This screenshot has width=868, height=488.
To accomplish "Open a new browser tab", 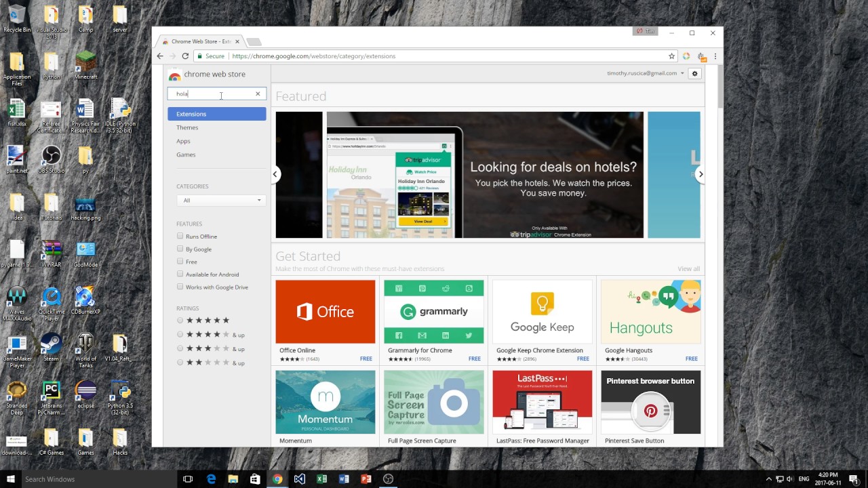I will pos(254,42).
